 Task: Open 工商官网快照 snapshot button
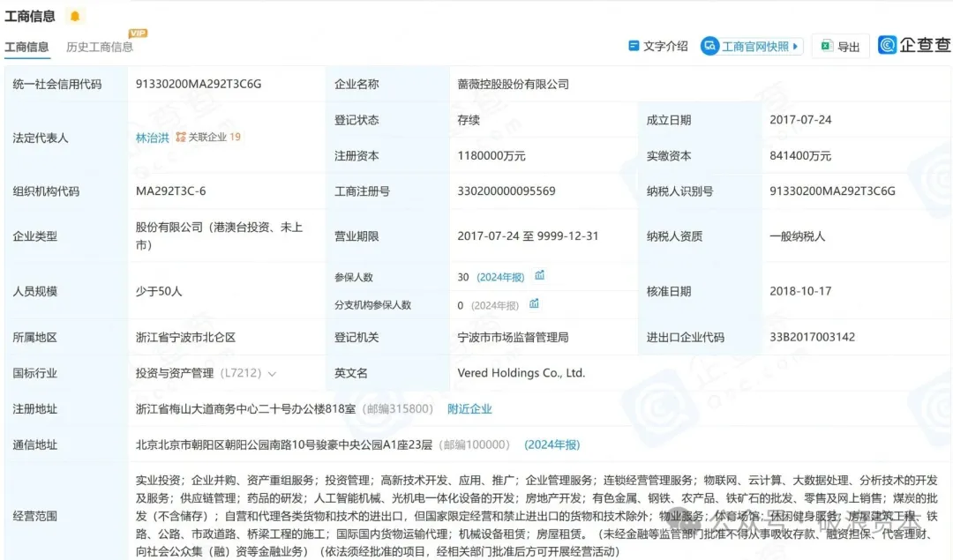752,46
